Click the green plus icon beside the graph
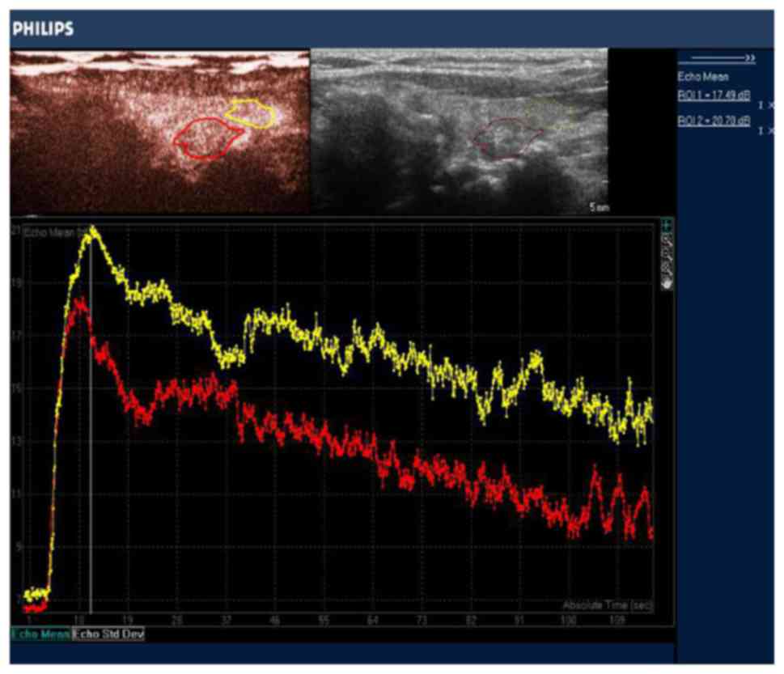This screenshot has width=784, height=674. [667, 226]
